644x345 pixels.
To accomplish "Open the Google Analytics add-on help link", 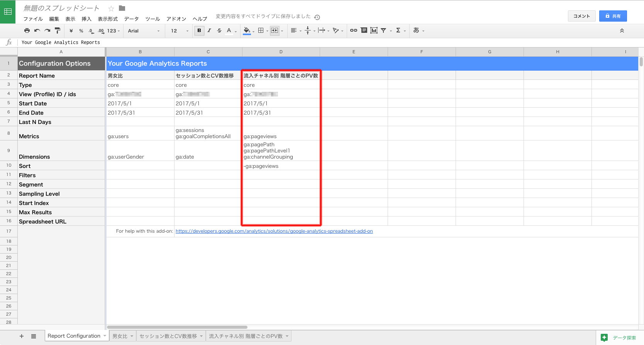I will click(x=274, y=231).
